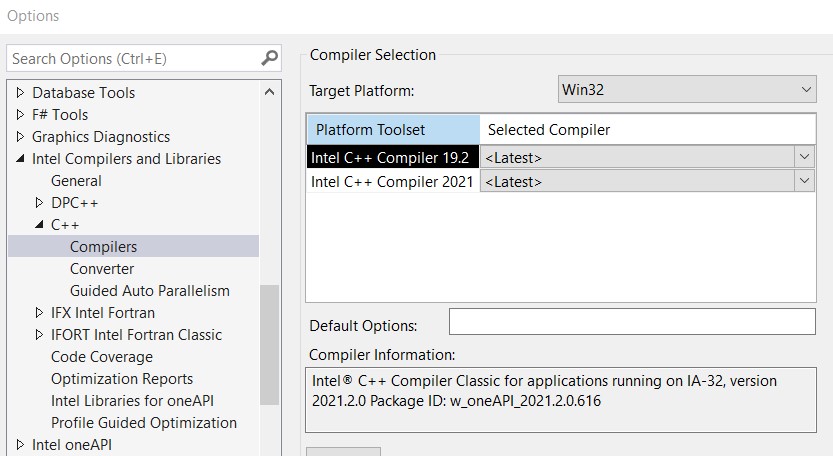
Task: Open the Target Platform dropdown
Action: pos(806,90)
